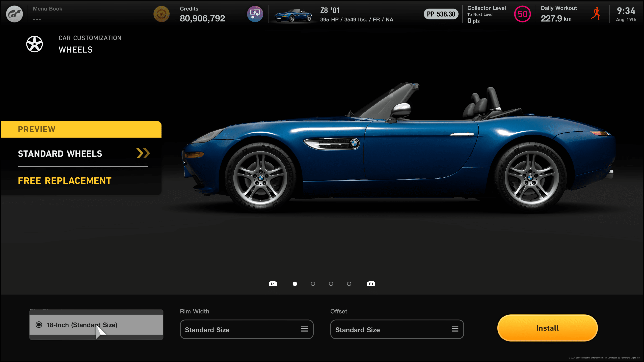Choose FREE REPLACEMENT option
This screenshot has width=644, height=362.
(65, 181)
